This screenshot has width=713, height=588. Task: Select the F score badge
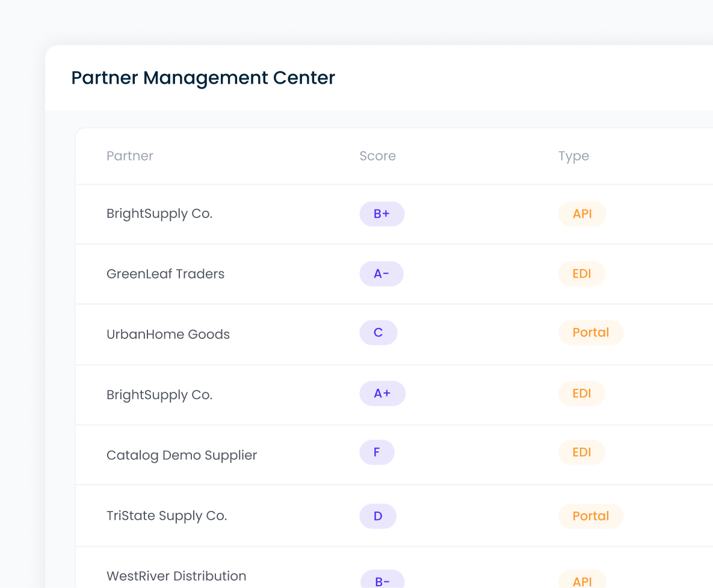coord(377,452)
